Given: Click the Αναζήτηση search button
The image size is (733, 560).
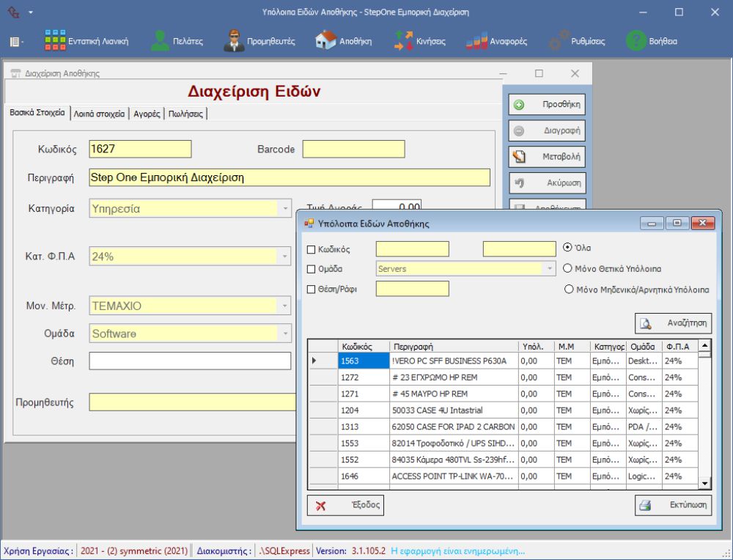Looking at the screenshot, I should click(673, 323).
